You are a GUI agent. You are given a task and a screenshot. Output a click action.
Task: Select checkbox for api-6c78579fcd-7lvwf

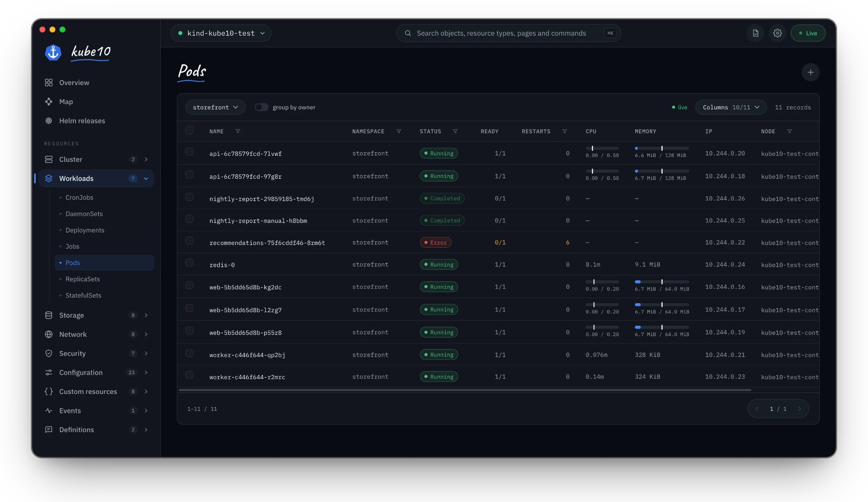189,152
